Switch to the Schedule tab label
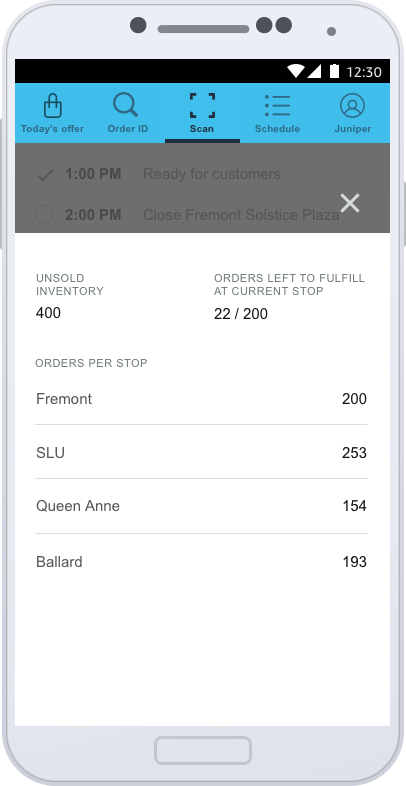 277,129
